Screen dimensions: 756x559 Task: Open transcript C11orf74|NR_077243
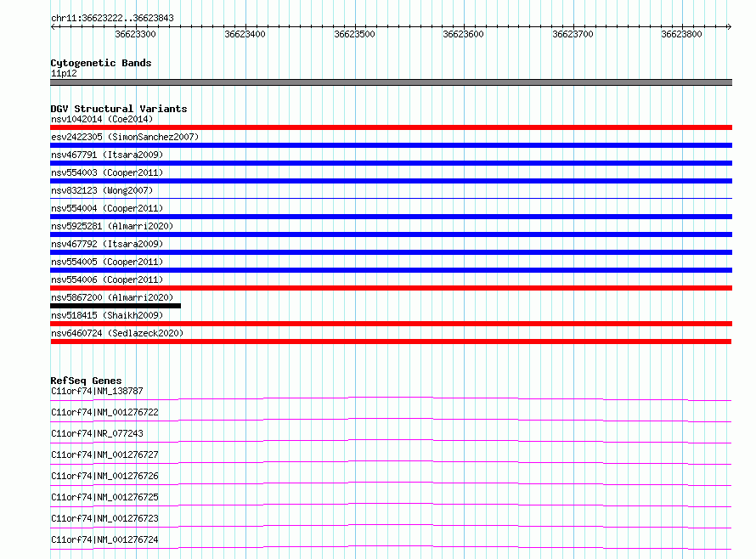(97, 433)
